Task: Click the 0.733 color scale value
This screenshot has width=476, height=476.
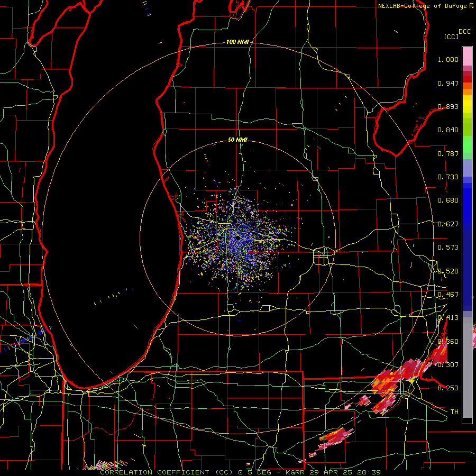Action: pyautogui.click(x=448, y=177)
